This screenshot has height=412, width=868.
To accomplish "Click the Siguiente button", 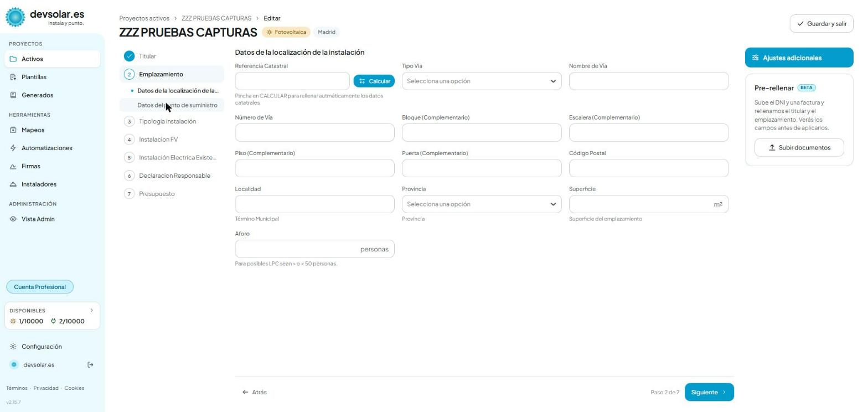I will pyautogui.click(x=709, y=392).
